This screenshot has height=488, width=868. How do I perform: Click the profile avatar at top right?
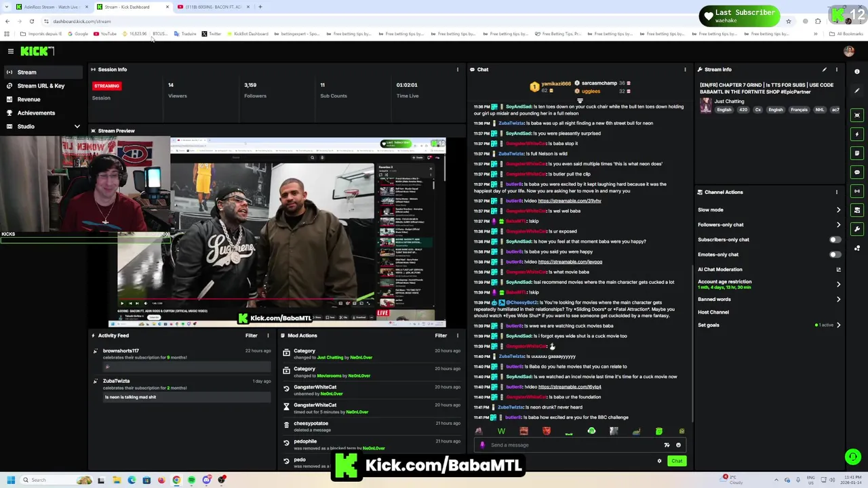[848, 51]
